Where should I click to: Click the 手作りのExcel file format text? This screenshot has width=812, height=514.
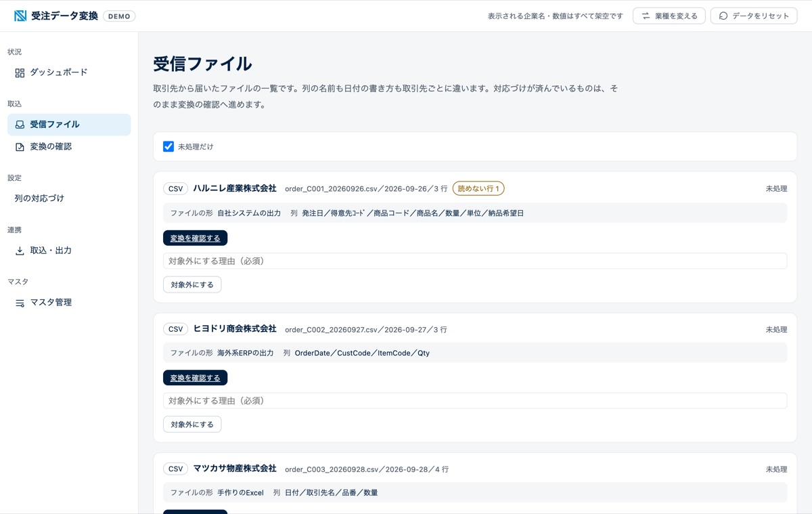tap(240, 493)
